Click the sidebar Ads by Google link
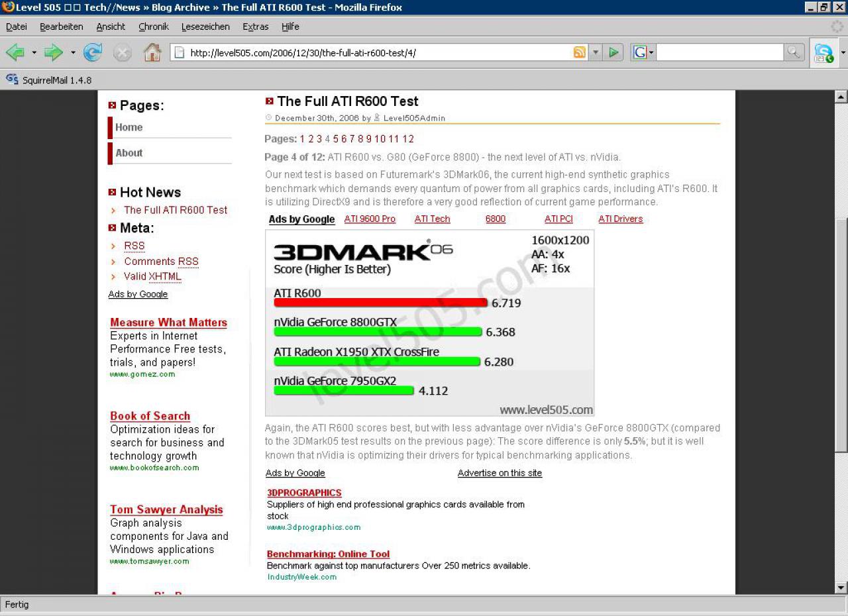 click(x=138, y=294)
